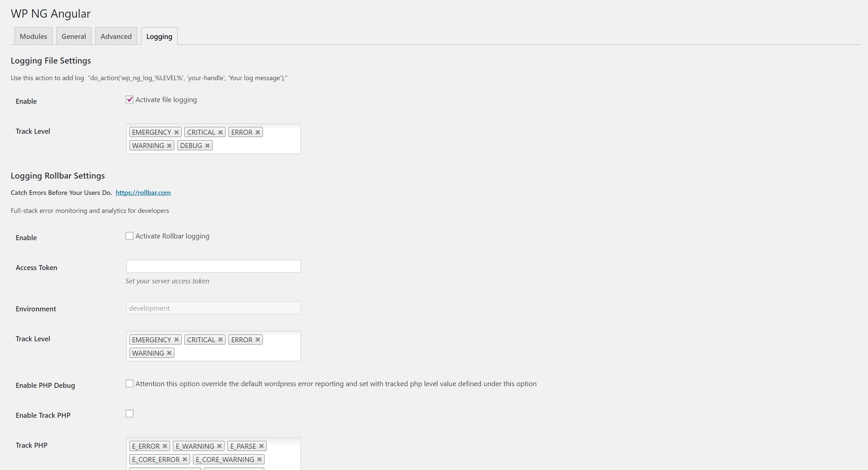Disable the Activate file logging checkbox
868x470 pixels.
(x=130, y=99)
